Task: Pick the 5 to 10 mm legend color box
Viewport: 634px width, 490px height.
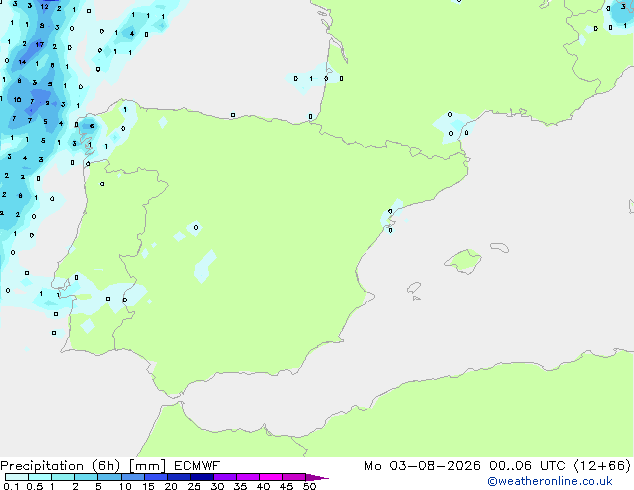Action: point(109,477)
